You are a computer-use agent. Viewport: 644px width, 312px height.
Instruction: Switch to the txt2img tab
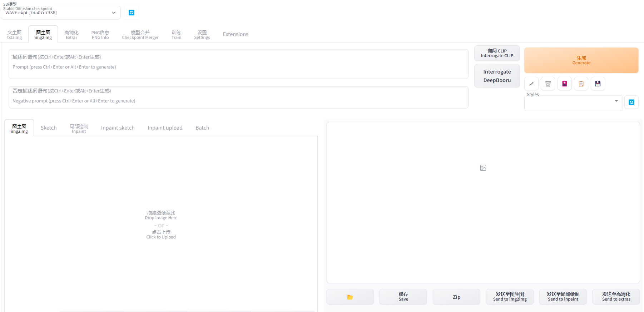coord(15,35)
